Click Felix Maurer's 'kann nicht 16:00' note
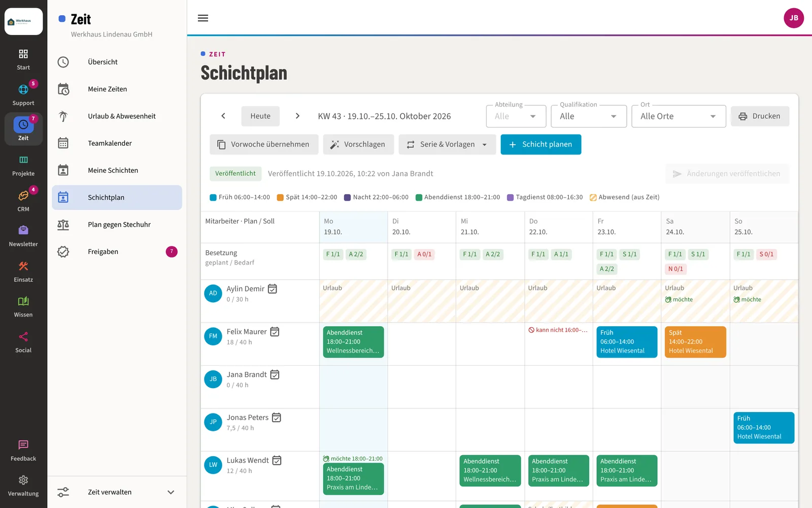The image size is (812, 508). pos(558,330)
